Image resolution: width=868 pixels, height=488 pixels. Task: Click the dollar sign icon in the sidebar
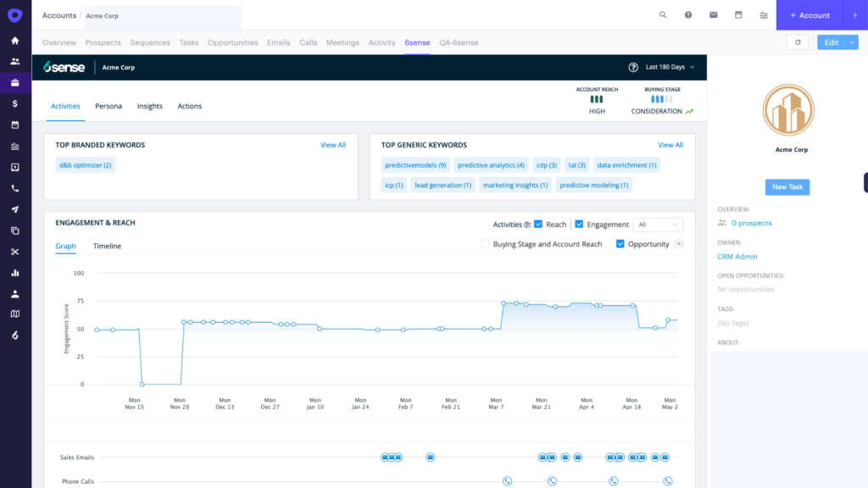14,105
